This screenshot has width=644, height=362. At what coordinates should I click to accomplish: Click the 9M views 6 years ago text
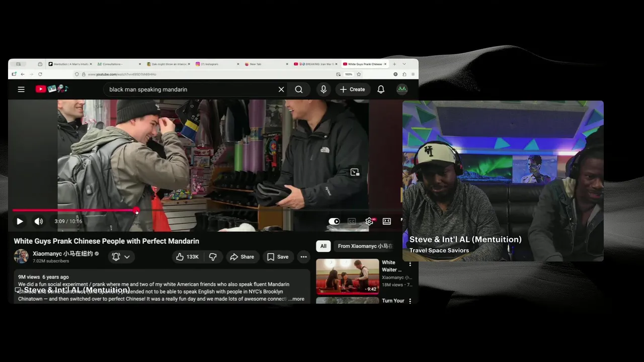tap(43, 277)
